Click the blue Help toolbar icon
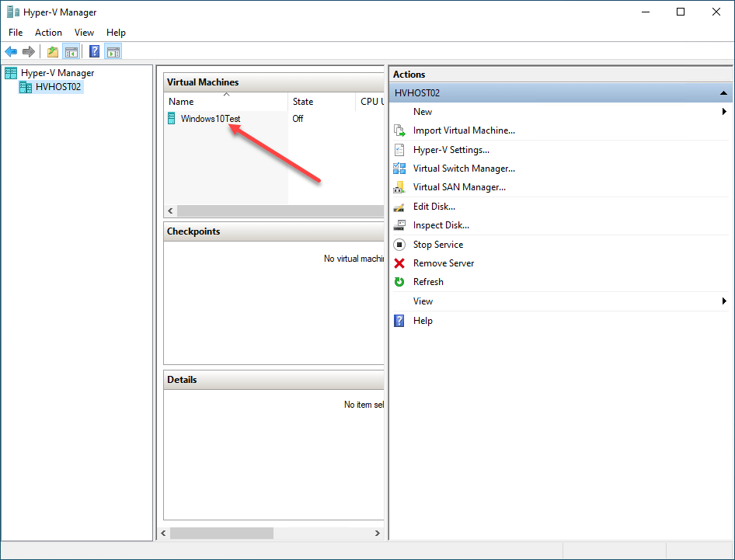This screenshot has width=735, height=560. click(x=94, y=51)
